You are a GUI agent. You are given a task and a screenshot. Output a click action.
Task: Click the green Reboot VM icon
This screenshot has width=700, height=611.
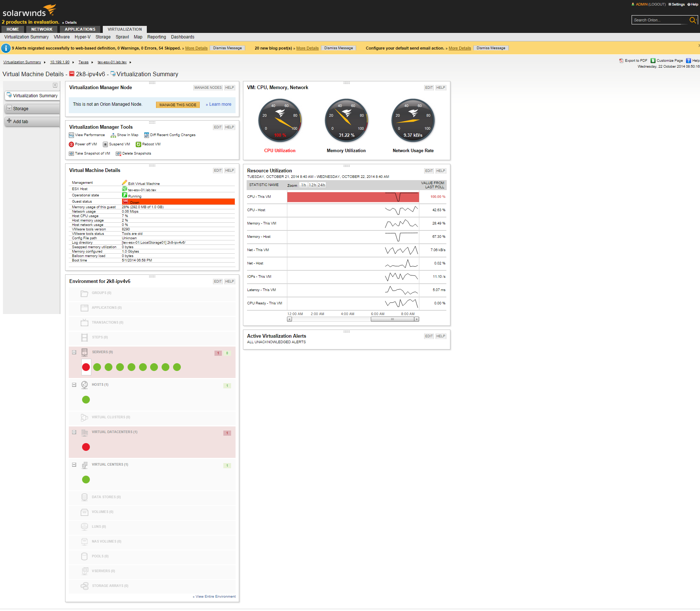click(138, 145)
